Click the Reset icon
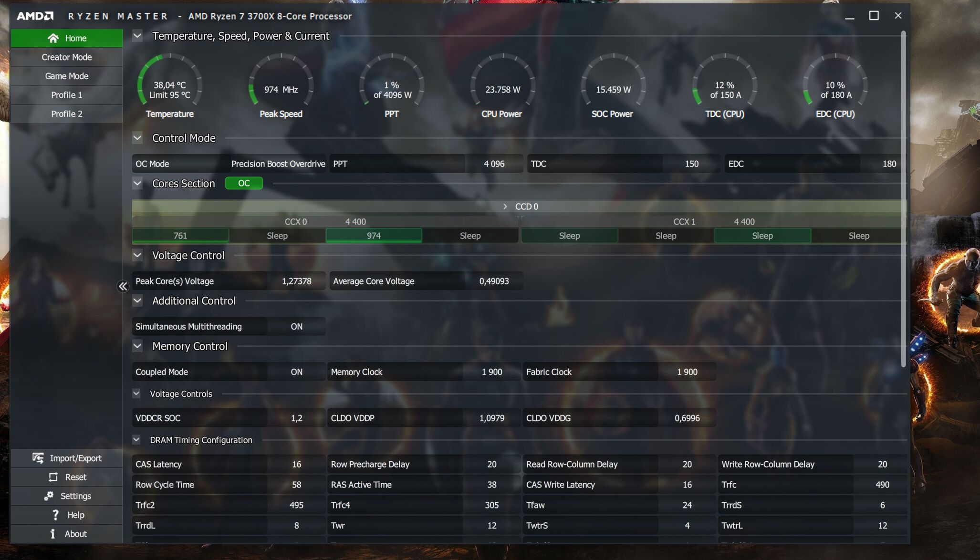Image resolution: width=980 pixels, height=560 pixels. click(53, 477)
